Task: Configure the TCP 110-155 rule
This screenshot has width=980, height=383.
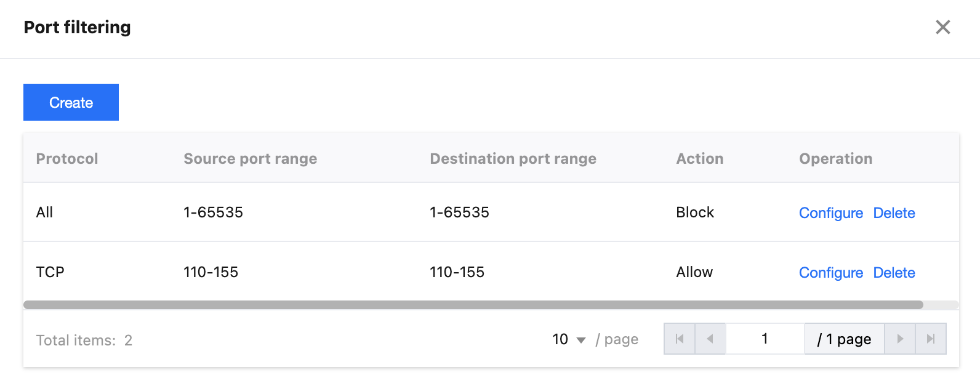Action: click(x=830, y=273)
